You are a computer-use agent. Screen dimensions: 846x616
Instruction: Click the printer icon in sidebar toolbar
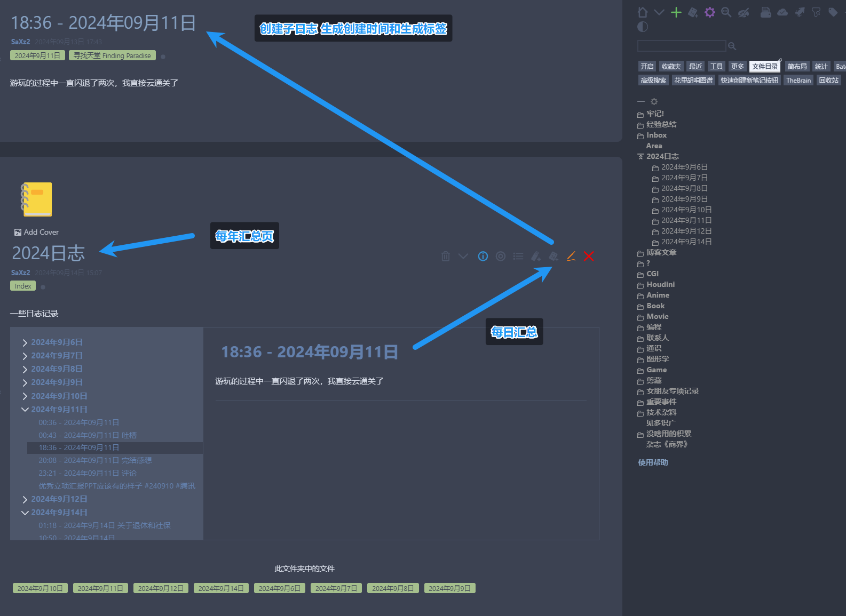tap(765, 12)
